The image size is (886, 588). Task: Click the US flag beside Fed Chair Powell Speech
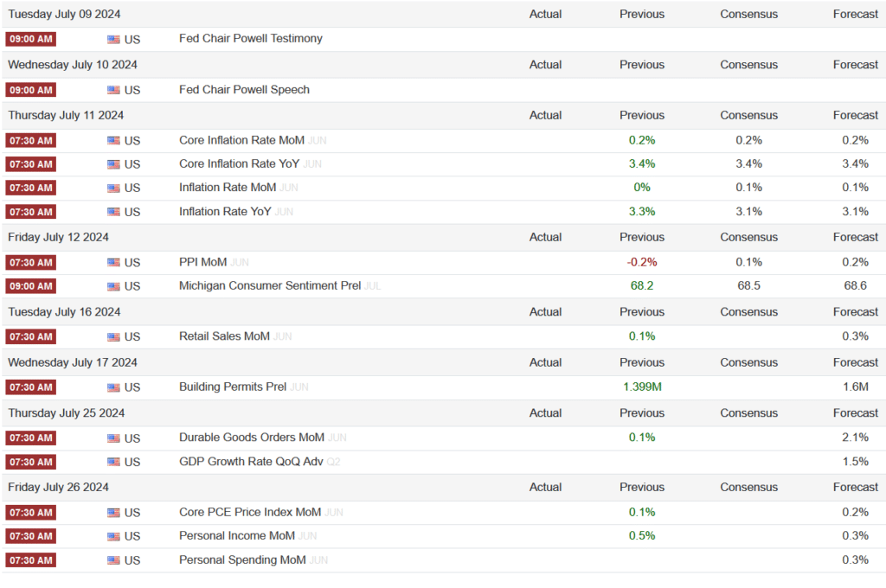(x=113, y=90)
